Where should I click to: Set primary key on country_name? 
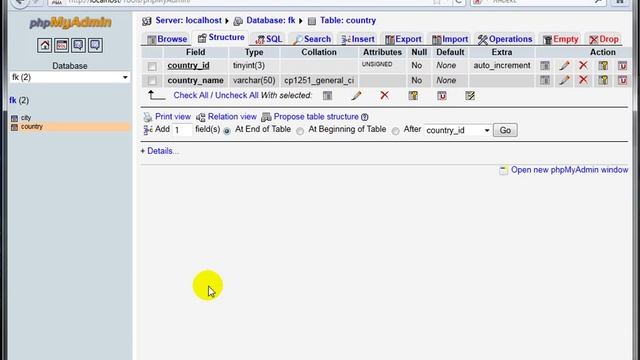(603, 80)
